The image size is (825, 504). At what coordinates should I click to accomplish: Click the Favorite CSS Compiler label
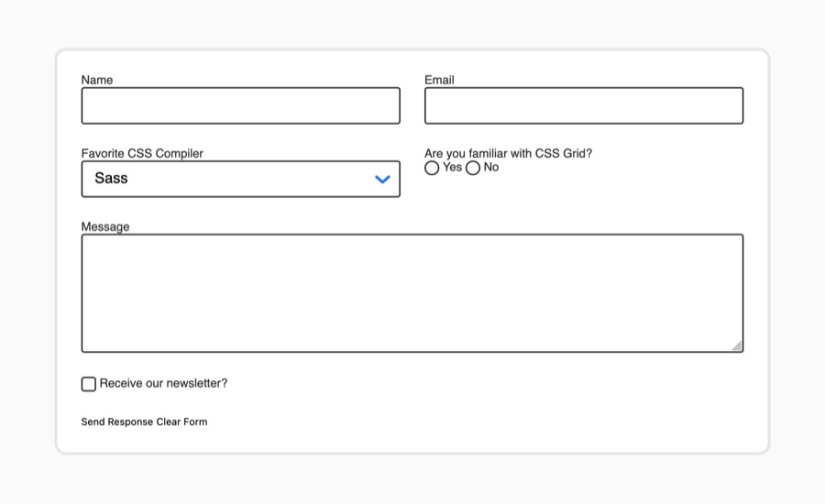click(142, 154)
